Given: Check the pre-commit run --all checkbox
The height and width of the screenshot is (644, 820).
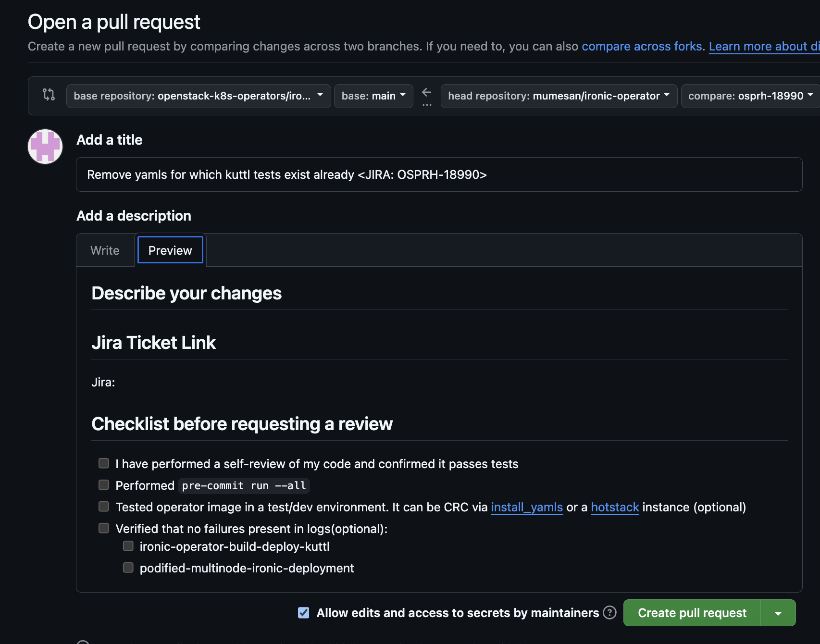Looking at the screenshot, I should coord(104,485).
